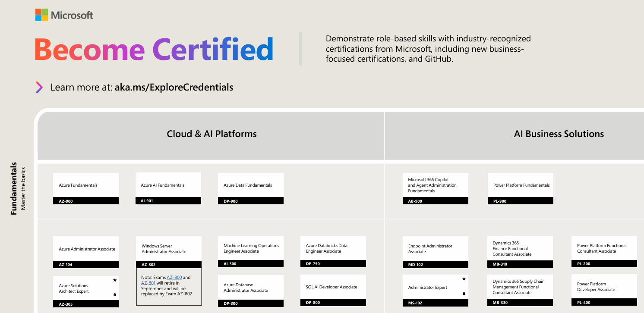Screen dimensions: 644x313
Task: Click the Microsoft four-square logo
Action: pyautogui.click(x=41, y=15)
